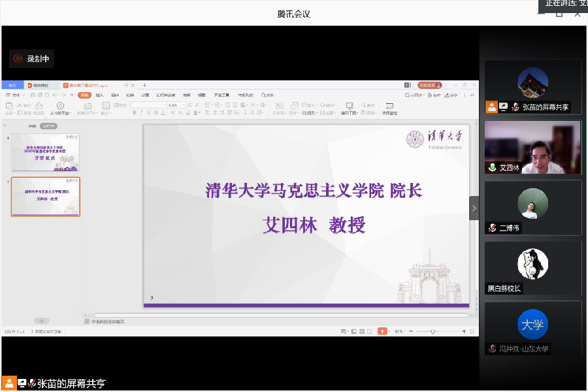Select the first slide thumbnail

coord(45,152)
